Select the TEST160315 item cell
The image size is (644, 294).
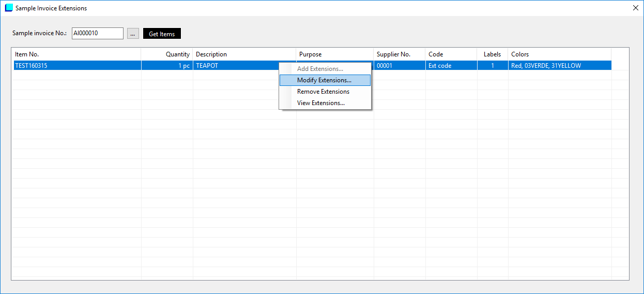[x=76, y=66]
